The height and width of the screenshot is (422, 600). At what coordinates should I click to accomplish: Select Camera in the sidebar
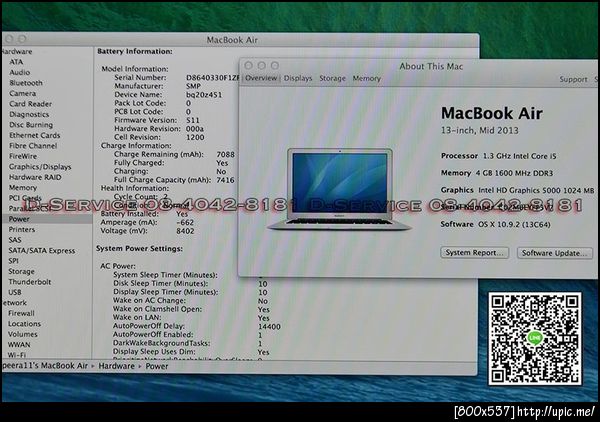[x=23, y=93]
